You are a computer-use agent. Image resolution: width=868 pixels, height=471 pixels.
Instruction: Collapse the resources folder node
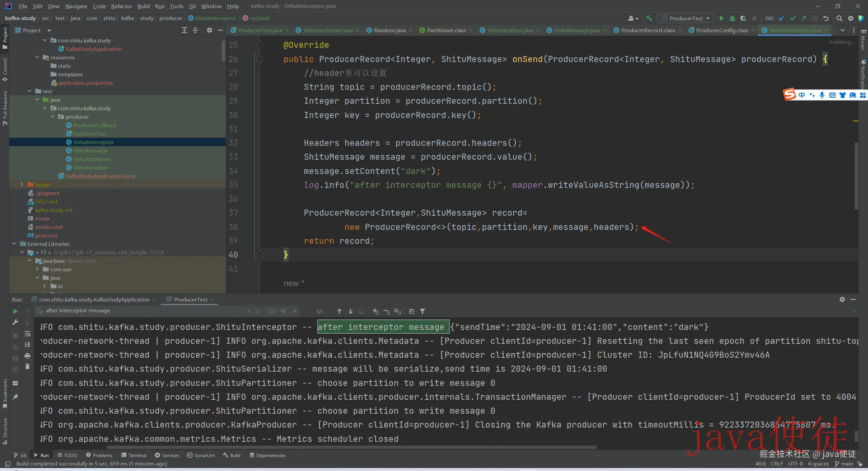coord(37,57)
